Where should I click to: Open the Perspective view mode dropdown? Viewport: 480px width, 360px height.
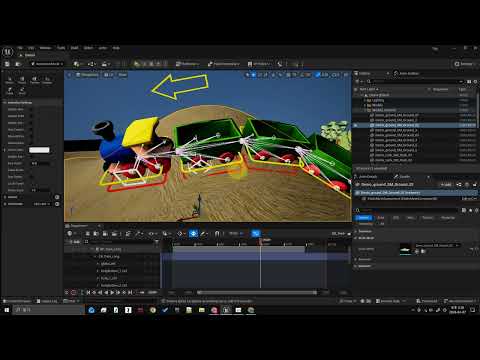click(87, 75)
